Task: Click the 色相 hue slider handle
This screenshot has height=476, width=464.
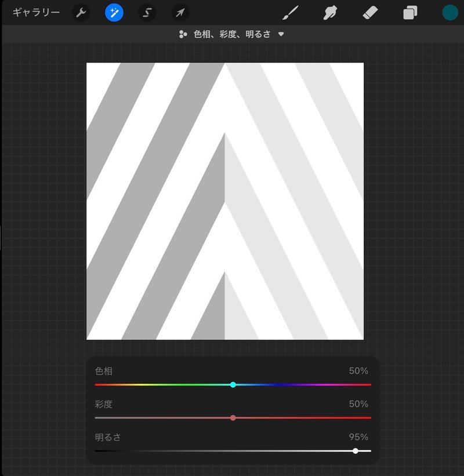Action: pos(233,384)
